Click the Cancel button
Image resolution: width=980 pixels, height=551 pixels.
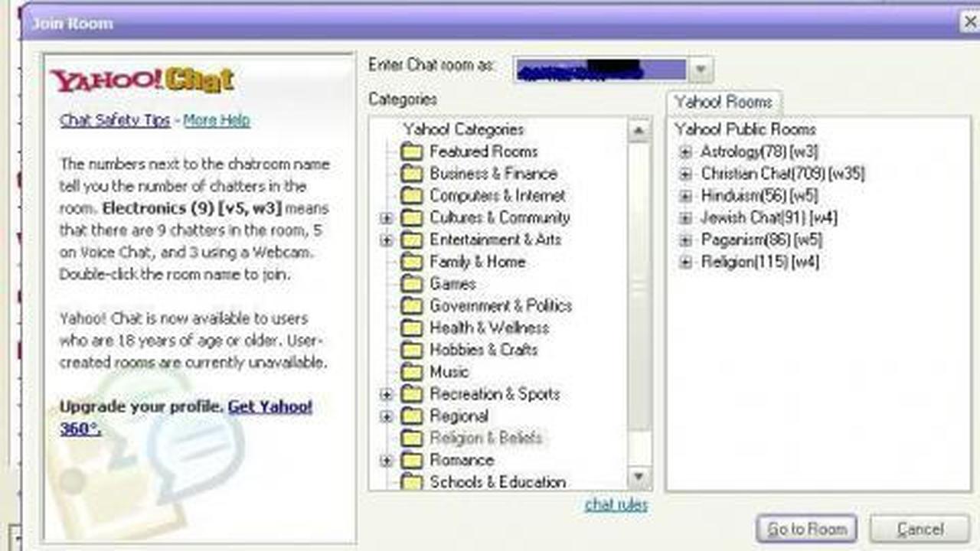pyautogui.click(x=920, y=529)
